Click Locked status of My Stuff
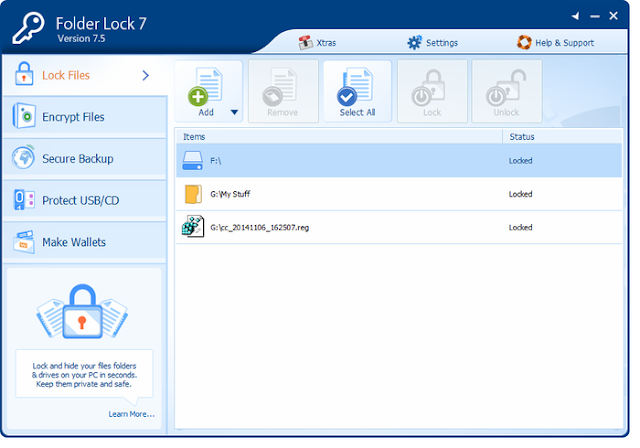Viewport: 640px width, 448px height. [520, 194]
